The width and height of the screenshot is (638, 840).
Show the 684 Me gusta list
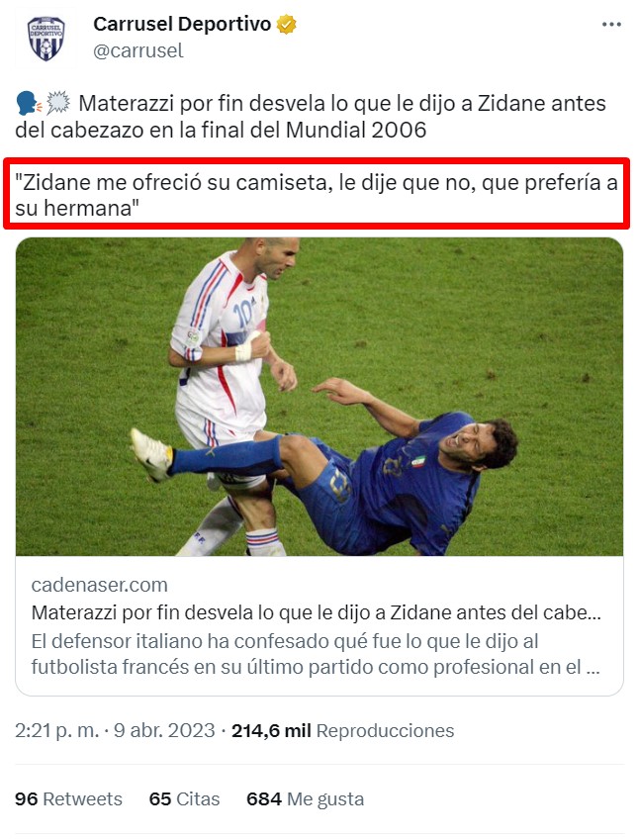tap(306, 798)
